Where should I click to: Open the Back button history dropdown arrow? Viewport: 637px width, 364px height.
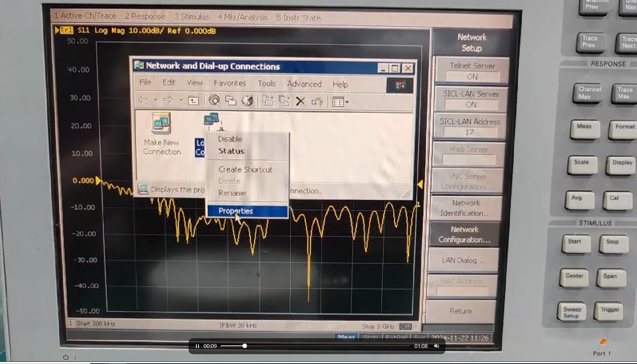coord(155,100)
